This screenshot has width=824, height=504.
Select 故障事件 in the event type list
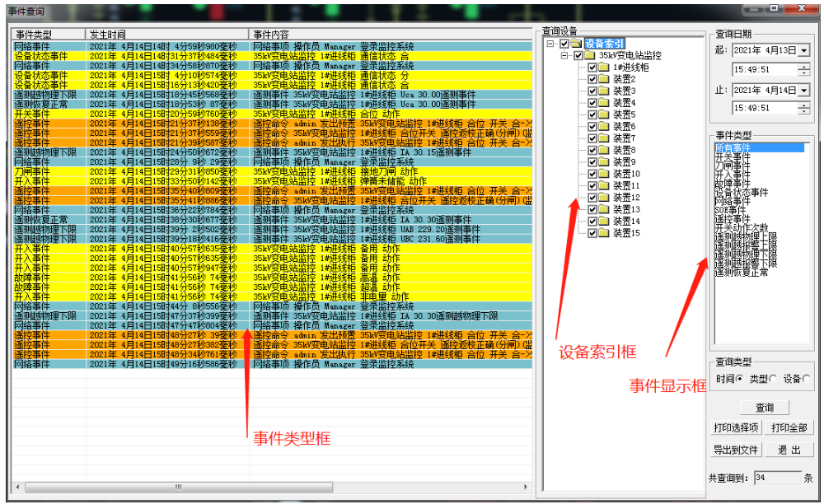pos(732,184)
